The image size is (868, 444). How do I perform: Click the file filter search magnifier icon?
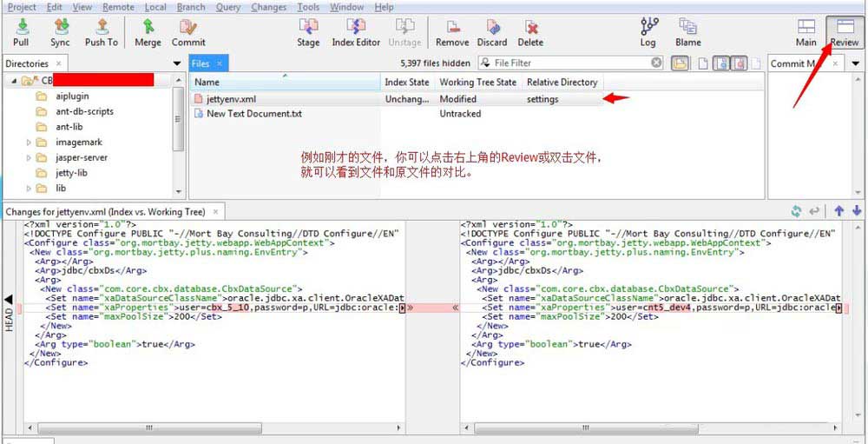[485, 63]
